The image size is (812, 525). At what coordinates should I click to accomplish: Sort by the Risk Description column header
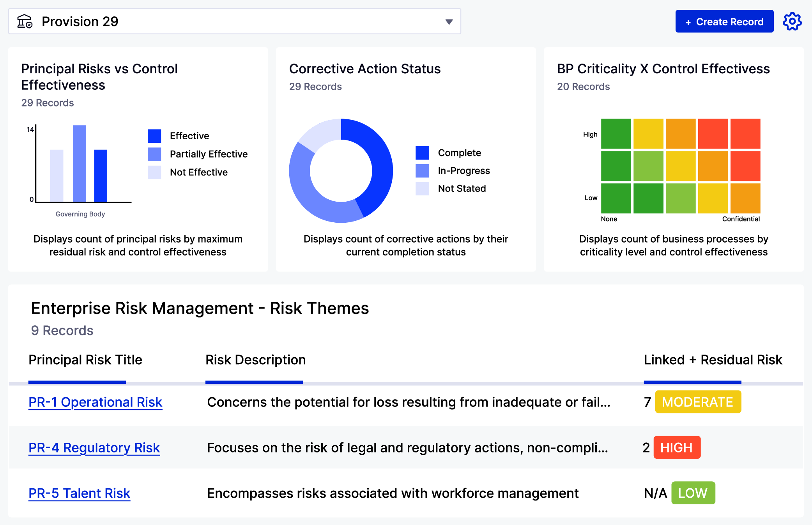(x=256, y=360)
